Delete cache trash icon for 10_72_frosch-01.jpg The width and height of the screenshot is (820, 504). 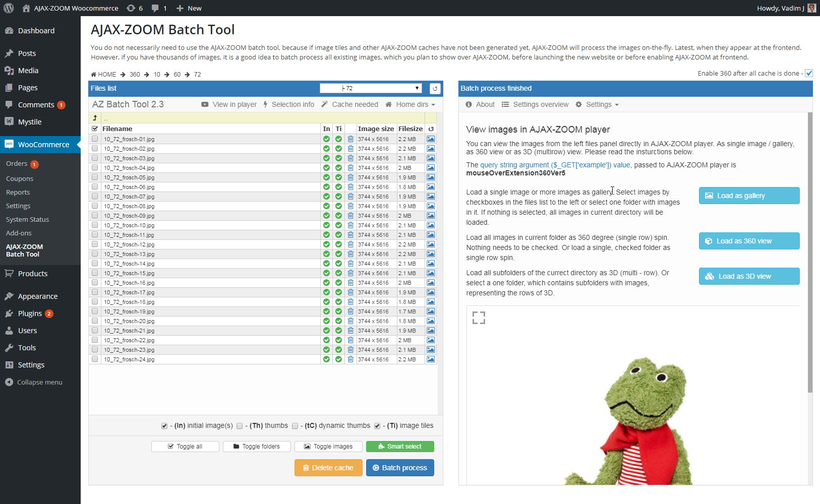click(350, 139)
